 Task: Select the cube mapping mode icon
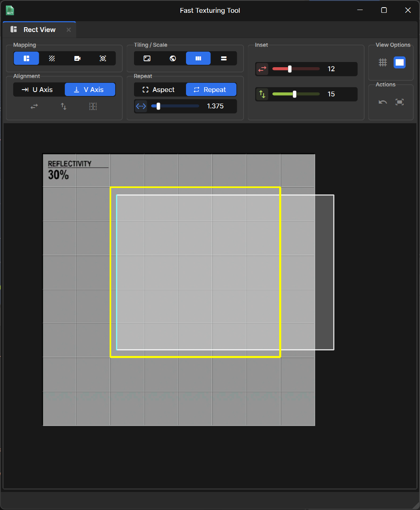coord(103,58)
